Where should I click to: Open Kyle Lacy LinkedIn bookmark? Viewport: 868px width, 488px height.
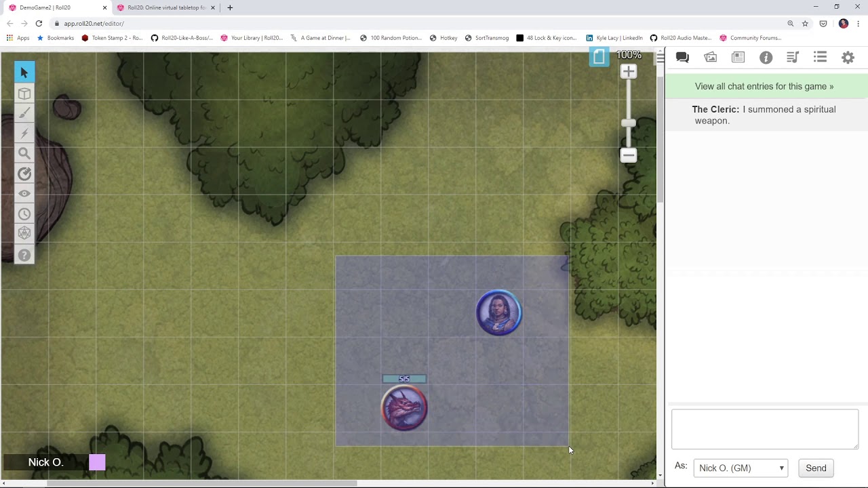coord(614,38)
